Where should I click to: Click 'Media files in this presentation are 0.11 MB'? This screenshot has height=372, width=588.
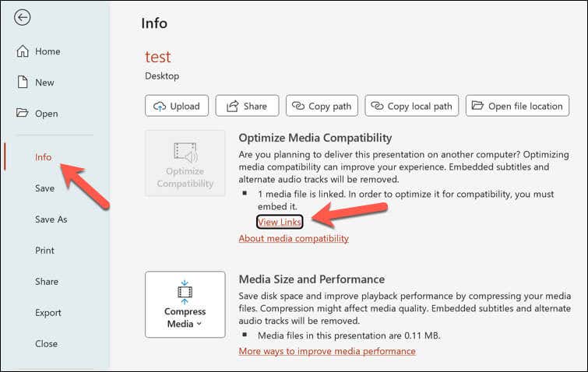click(x=349, y=335)
